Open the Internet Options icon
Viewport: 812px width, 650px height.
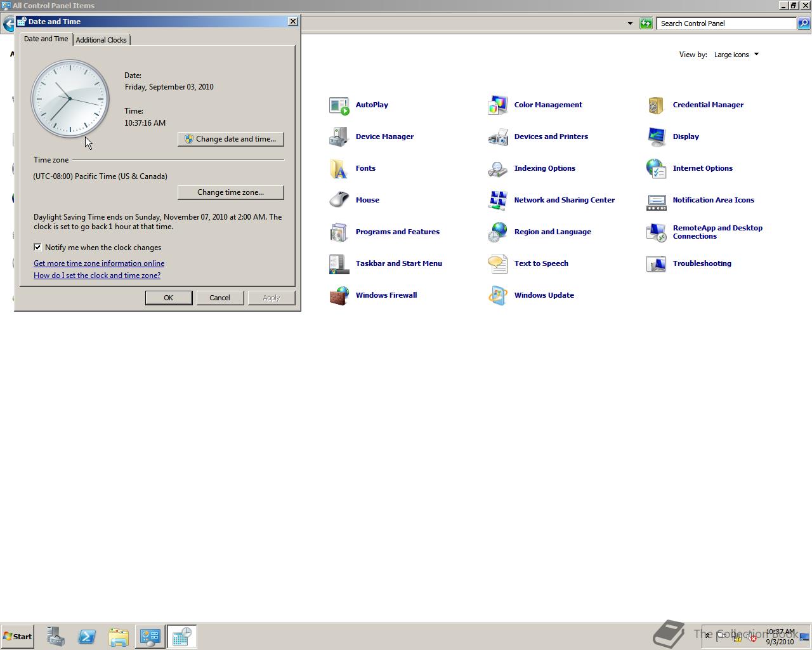657,169
